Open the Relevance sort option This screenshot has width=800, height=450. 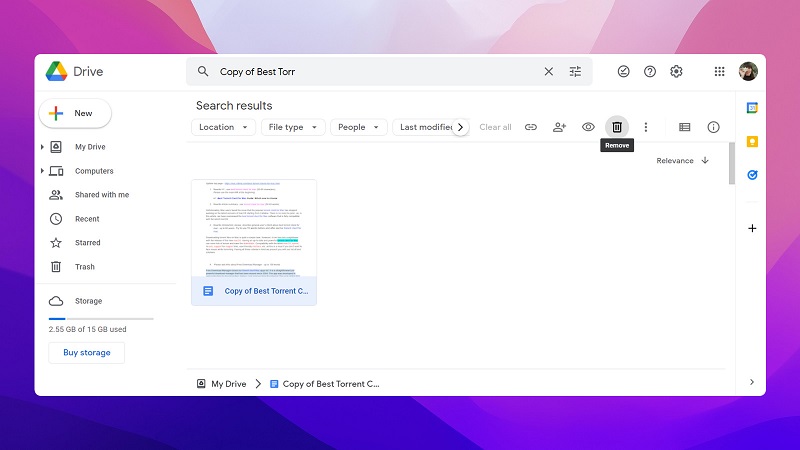674,161
